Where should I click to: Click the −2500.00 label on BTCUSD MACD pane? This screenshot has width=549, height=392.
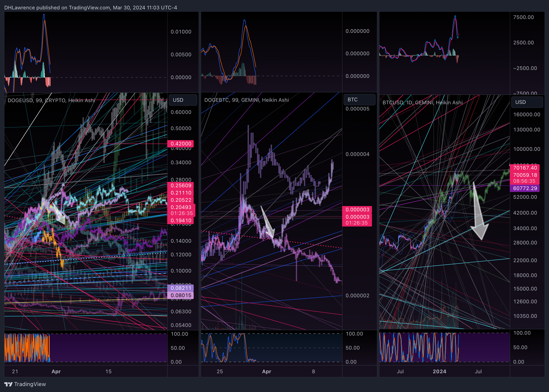pyautogui.click(x=525, y=68)
